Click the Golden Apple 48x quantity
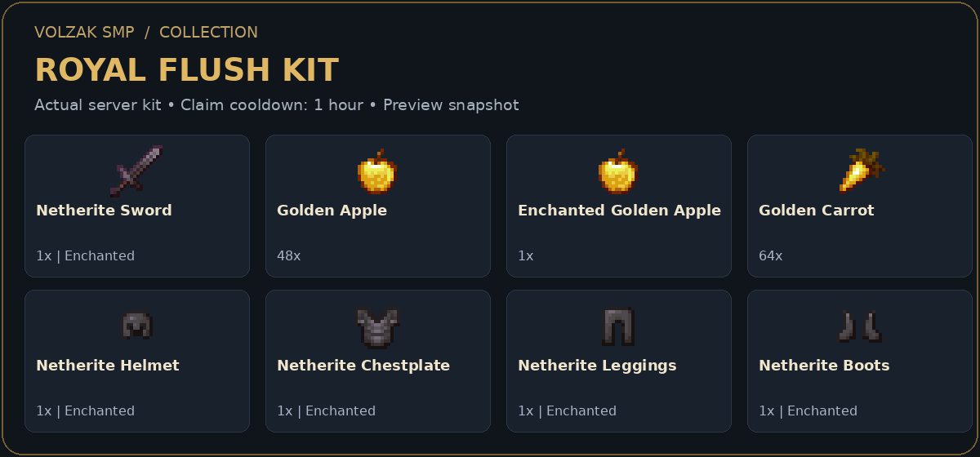 (x=288, y=256)
